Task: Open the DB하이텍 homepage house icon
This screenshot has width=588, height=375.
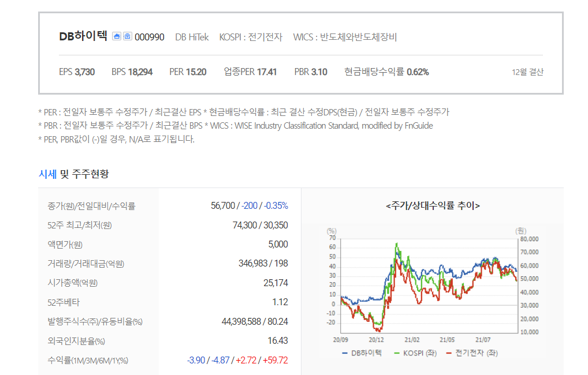Action: click(x=117, y=36)
